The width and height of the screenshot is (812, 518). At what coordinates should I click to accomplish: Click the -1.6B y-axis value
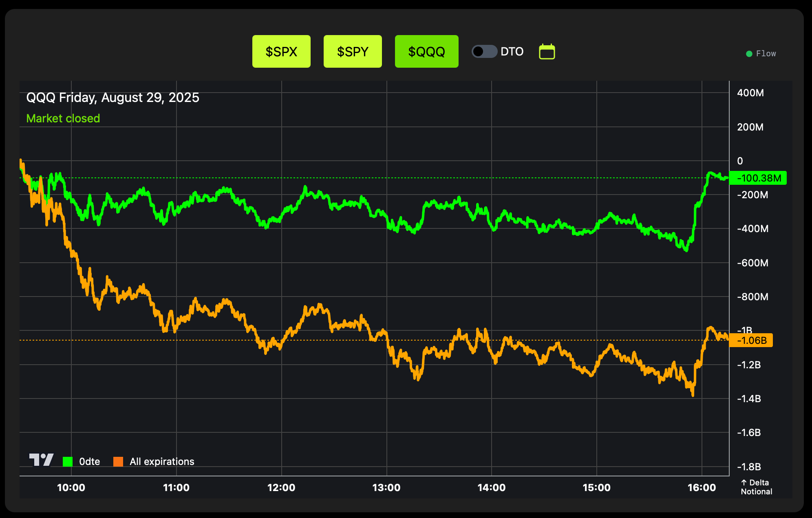click(x=749, y=432)
